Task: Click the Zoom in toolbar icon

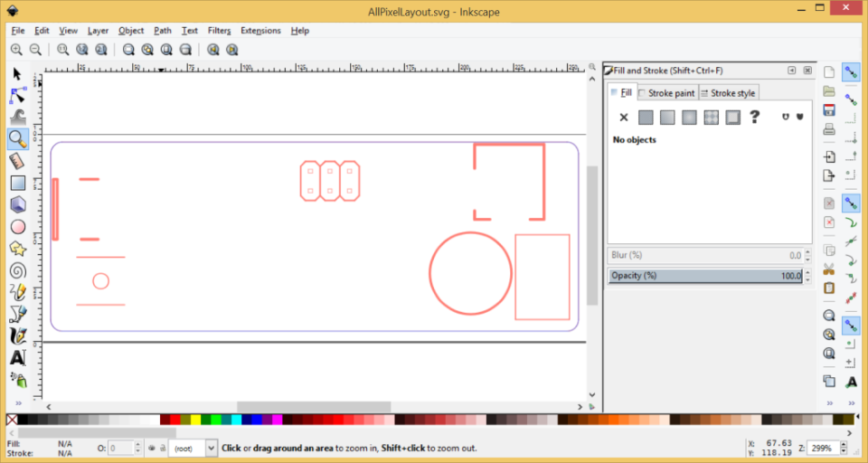Action: pyautogui.click(x=16, y=50)
